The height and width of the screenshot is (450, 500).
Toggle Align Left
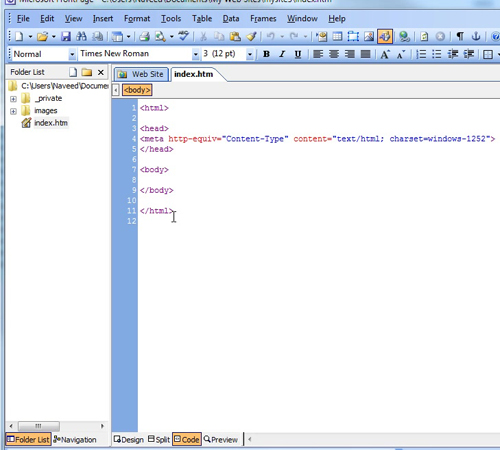click(x=318, y=54)
